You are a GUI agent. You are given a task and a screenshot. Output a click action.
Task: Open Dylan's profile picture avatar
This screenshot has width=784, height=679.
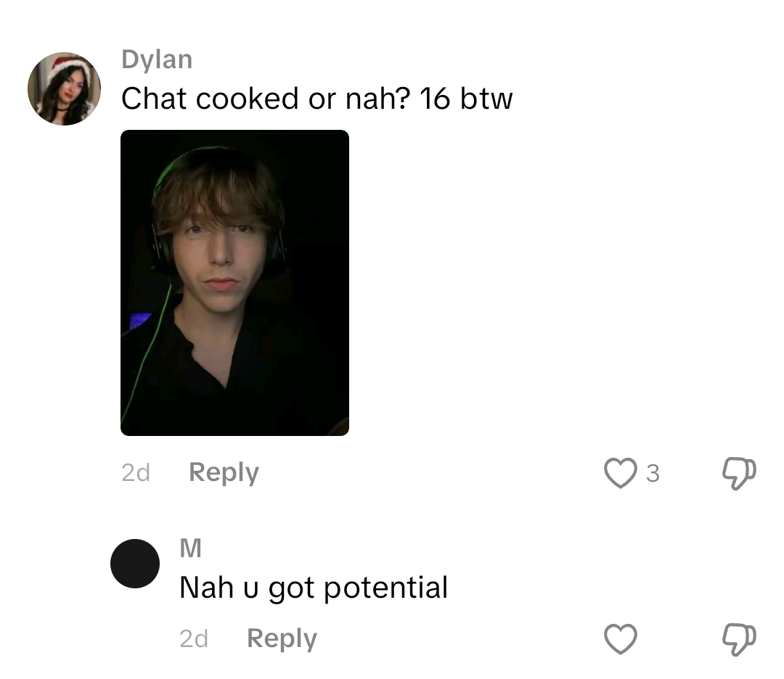tap(64, 89)
